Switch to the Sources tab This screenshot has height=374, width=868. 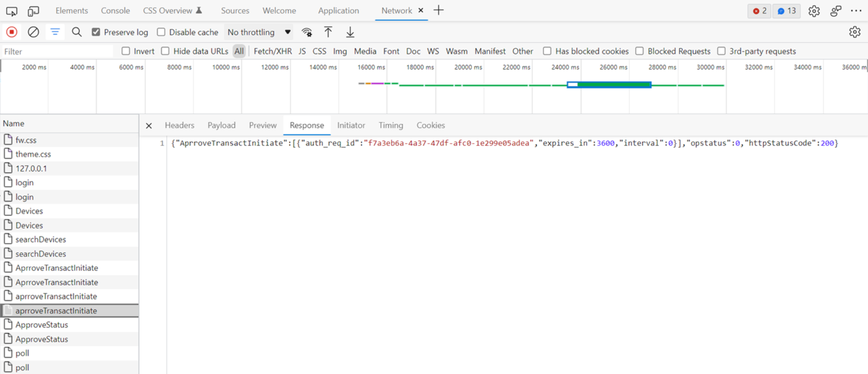point(235,10)
